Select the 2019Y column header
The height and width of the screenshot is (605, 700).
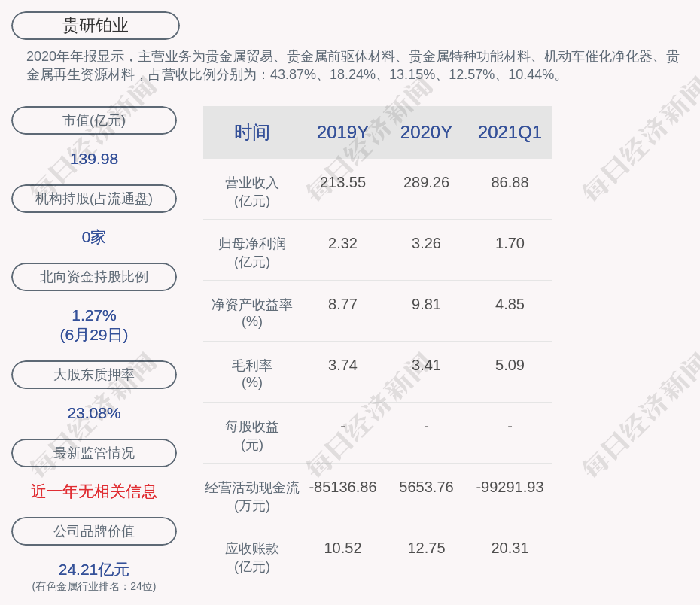coord(342,132)
